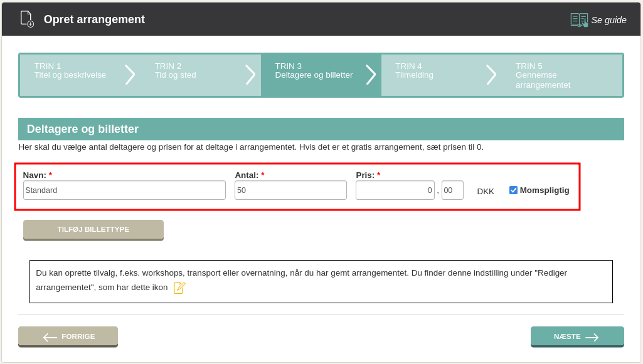Click the right arrow on the Næste button
This screenshot has height=364, width=643.
[x=592, y=337]
